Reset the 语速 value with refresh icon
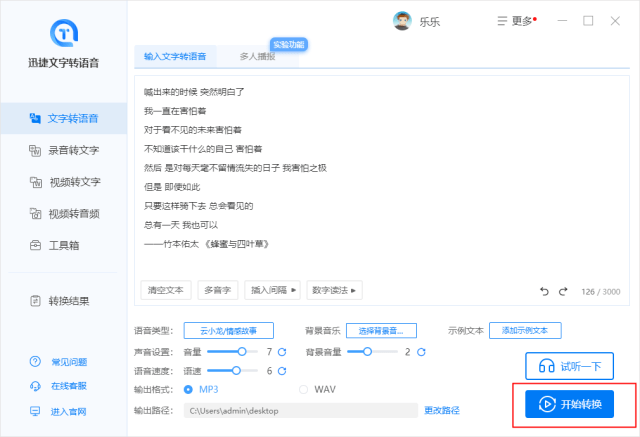 coord(282,371)
